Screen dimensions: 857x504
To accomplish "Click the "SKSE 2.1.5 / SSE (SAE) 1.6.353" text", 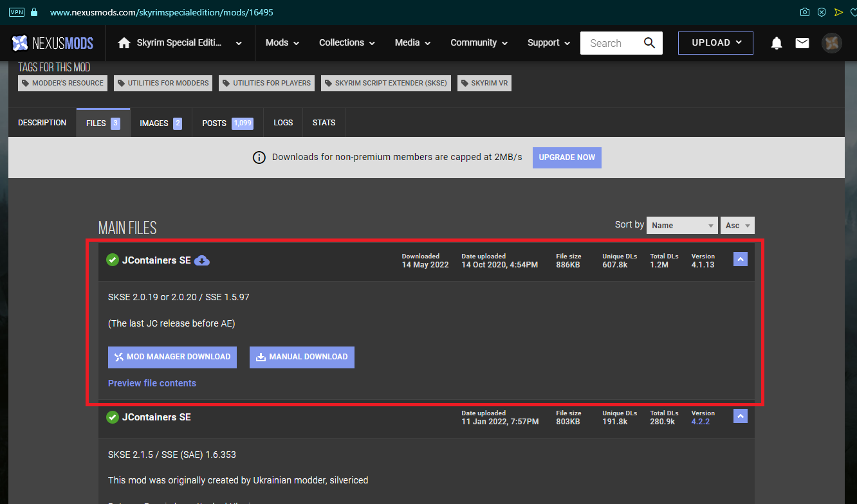I will [x=172, y=455].
